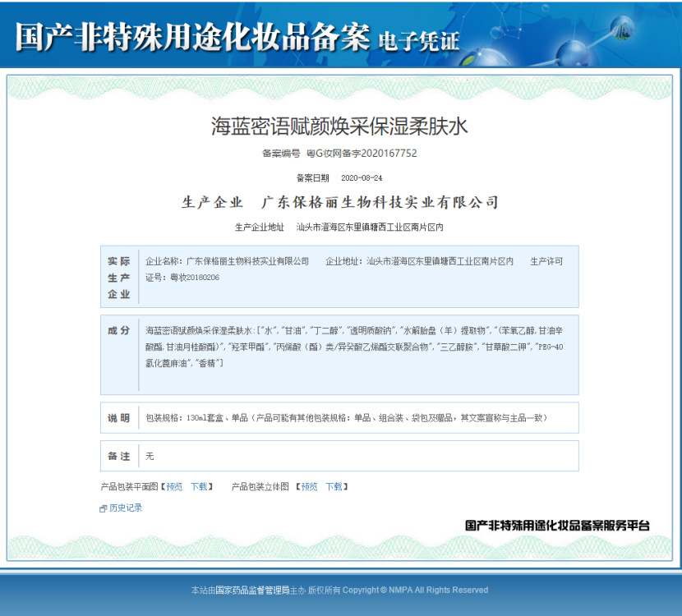Click the 国家药品监督管理局 footer text
The height and width of the screenshot is (616, 682).
(x=253, y=591)
